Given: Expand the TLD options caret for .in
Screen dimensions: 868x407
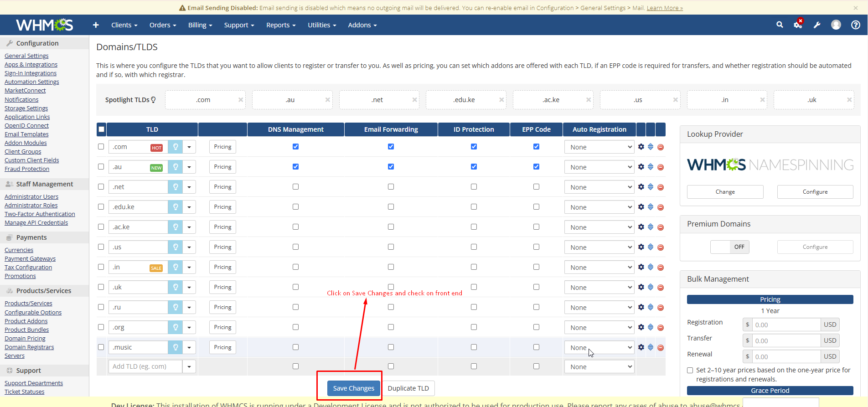Looking at the screenshot, I should point(189,267).
